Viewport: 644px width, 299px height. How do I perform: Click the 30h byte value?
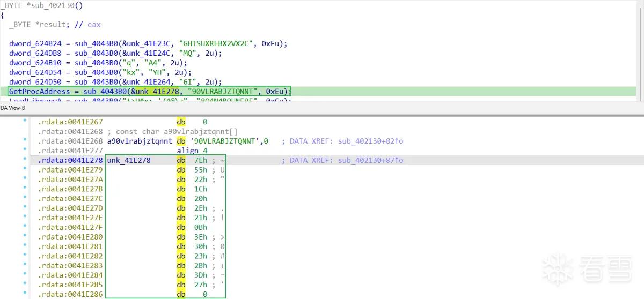click(x=202, y=247)
